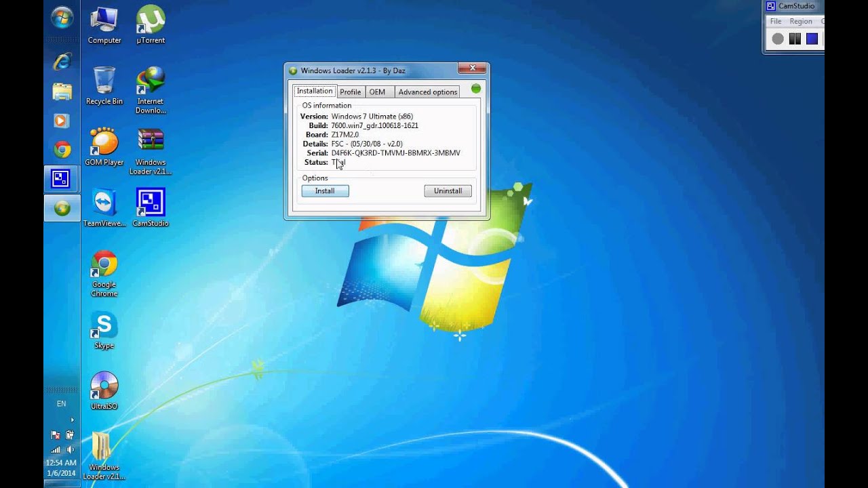Select the Installation tab
The width and height of the screenshot is (868, 488).
pyautogui.click(x=315, y=91)
